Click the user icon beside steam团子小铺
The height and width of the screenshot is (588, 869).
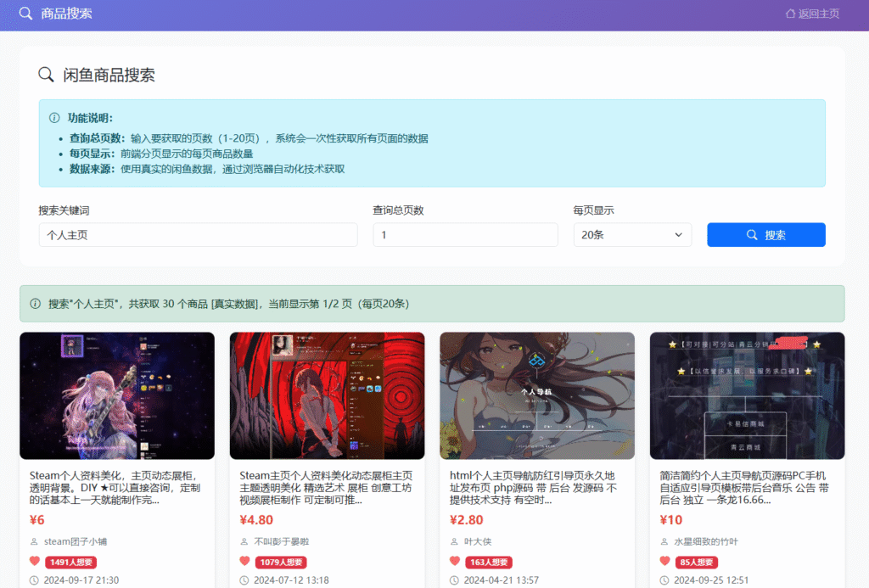click(x=34, y=541)
